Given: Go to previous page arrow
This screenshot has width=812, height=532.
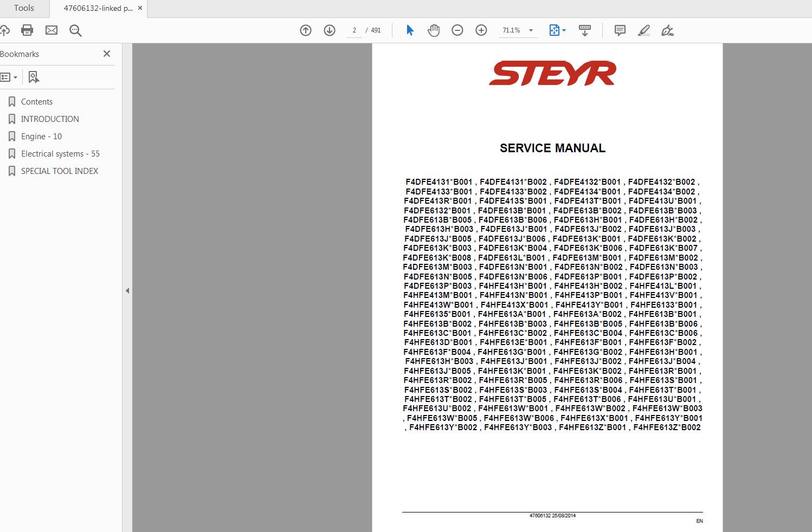Looking at the screenshot, I should coord(306,30).
